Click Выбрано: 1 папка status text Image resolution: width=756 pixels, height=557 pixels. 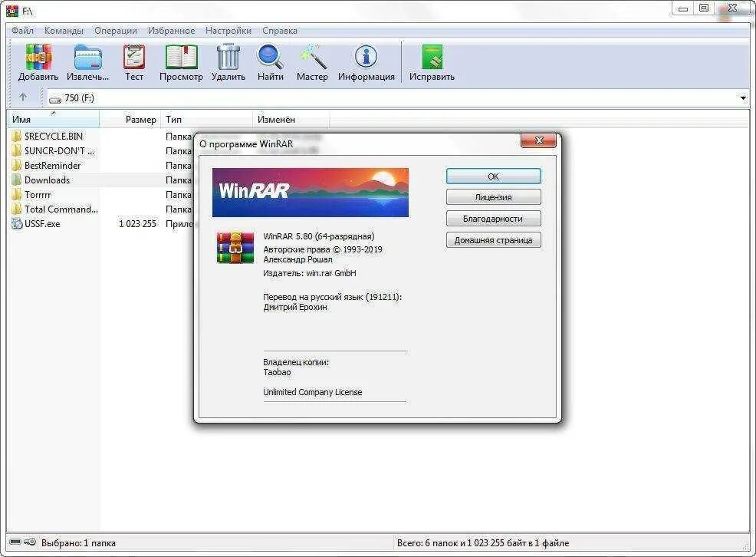(78, 543)
